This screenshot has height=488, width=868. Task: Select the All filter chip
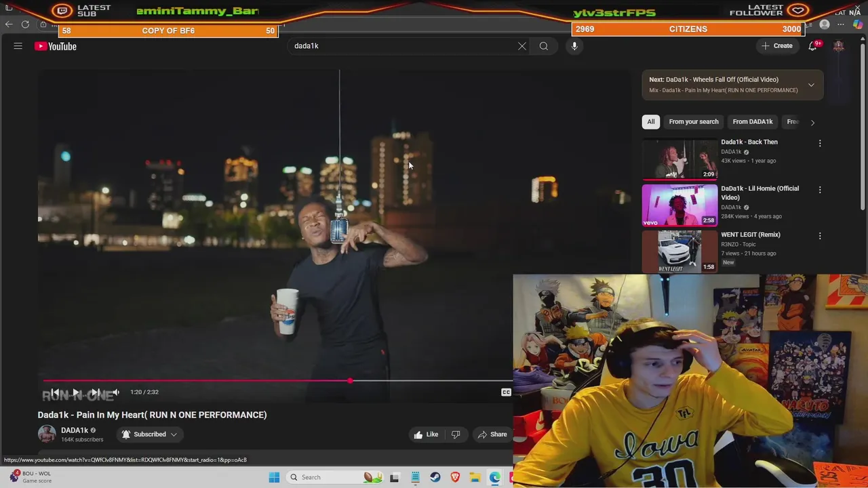(651, 121)
